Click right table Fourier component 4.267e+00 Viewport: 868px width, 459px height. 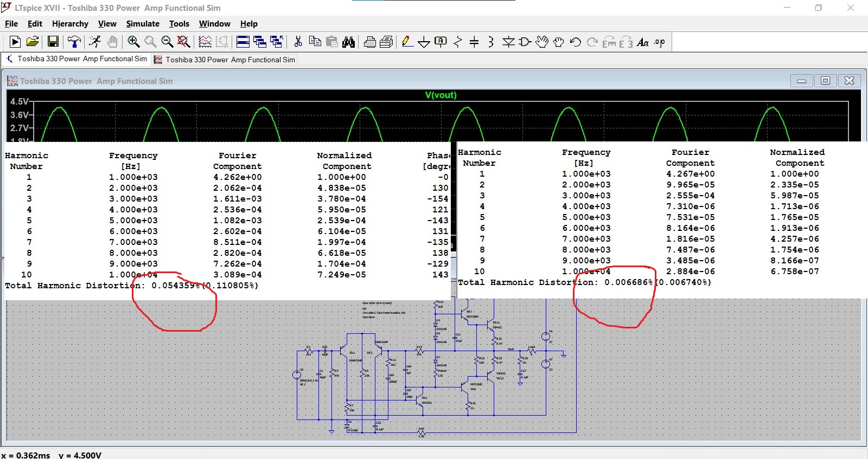point(691,174)
